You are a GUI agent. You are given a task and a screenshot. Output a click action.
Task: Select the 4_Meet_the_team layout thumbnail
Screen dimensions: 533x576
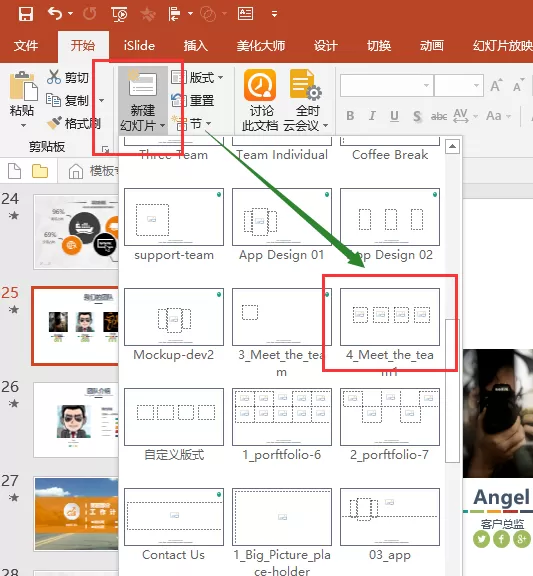(x=390, y=317)
